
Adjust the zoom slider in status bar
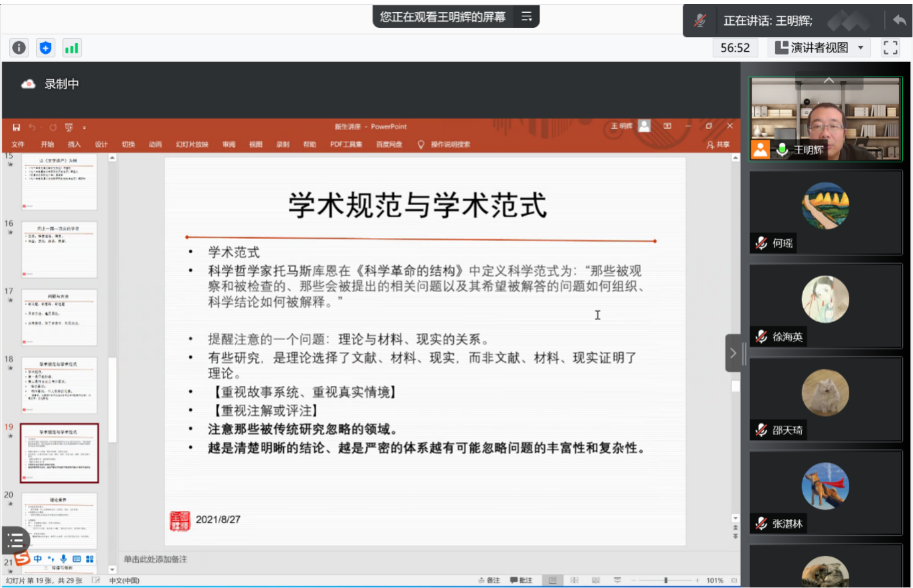[x=666, y=580]
